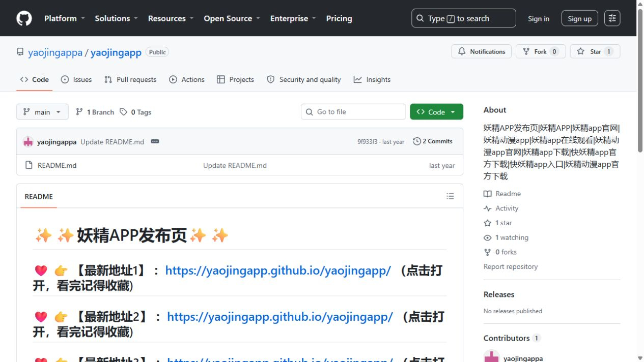Click the yaojingappa avatar in commit row
This screenshot has height=362, width=644.
[28, 142]
